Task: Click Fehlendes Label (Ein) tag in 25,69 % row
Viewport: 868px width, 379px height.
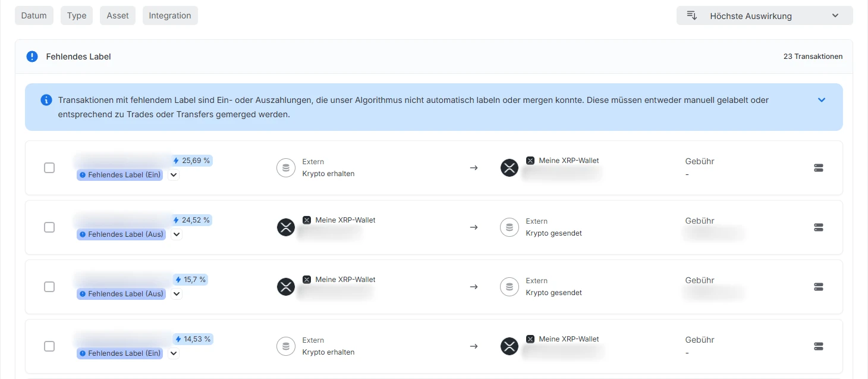Action: [x=119, y=175]
